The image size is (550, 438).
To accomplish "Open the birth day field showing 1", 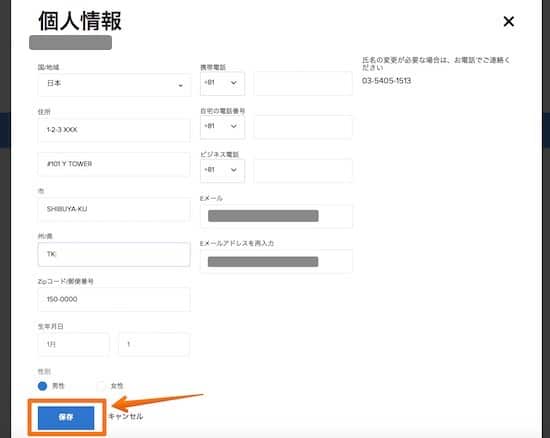I will 154,344.
